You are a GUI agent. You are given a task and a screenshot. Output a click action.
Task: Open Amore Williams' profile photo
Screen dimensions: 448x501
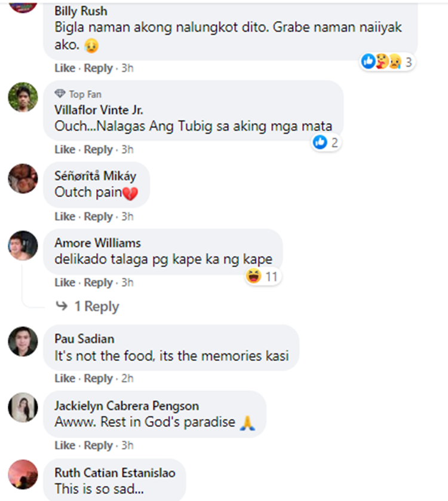(x=23, y=245)
